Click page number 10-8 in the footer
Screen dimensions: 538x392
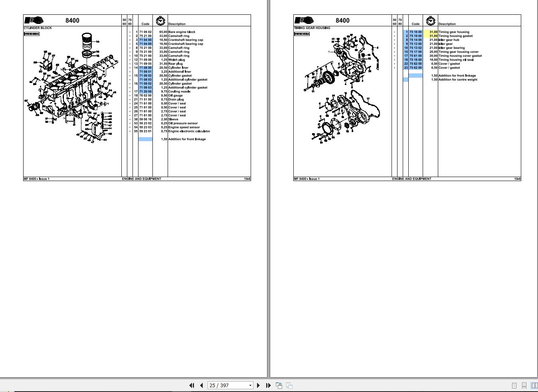[247, 179]
